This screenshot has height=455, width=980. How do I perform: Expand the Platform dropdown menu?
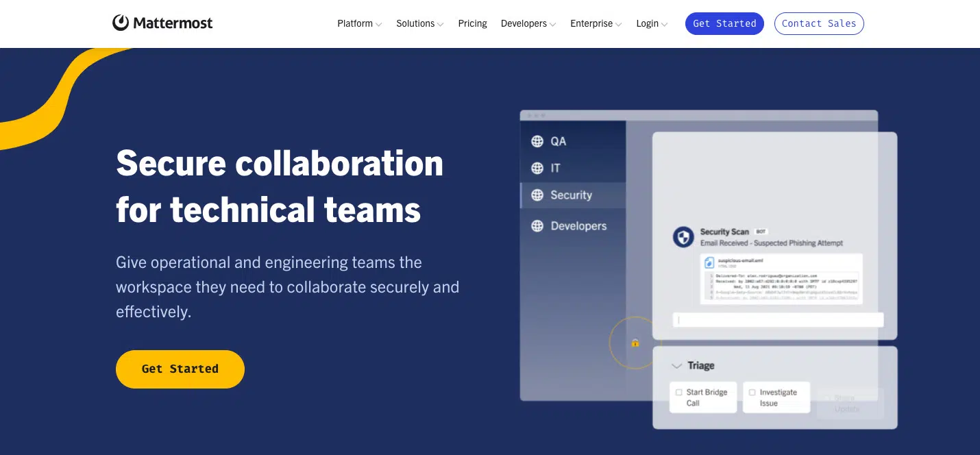click(359, 23)
